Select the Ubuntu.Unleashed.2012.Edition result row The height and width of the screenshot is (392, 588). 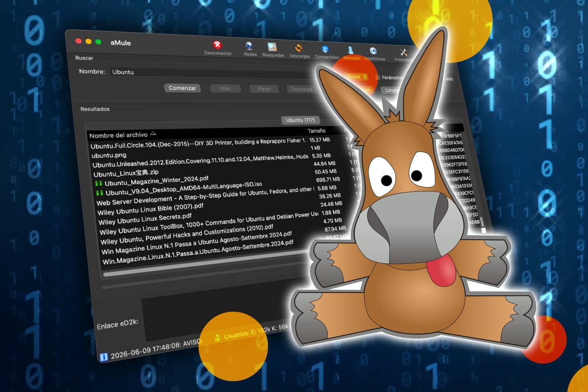point(200,160)
